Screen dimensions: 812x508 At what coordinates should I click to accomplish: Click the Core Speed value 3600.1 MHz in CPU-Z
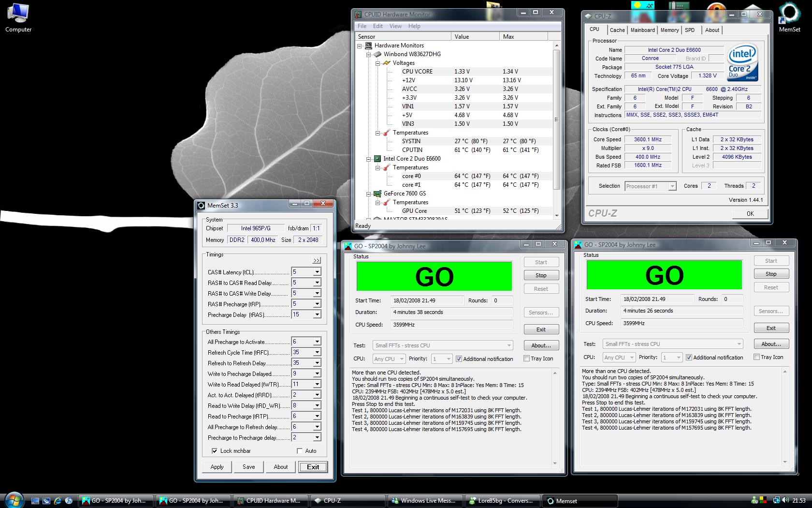648,139
